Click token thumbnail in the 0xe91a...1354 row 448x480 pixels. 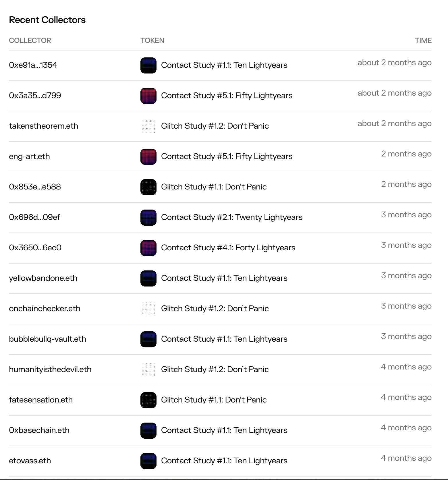pyautogui.click(x=148, y=65)
